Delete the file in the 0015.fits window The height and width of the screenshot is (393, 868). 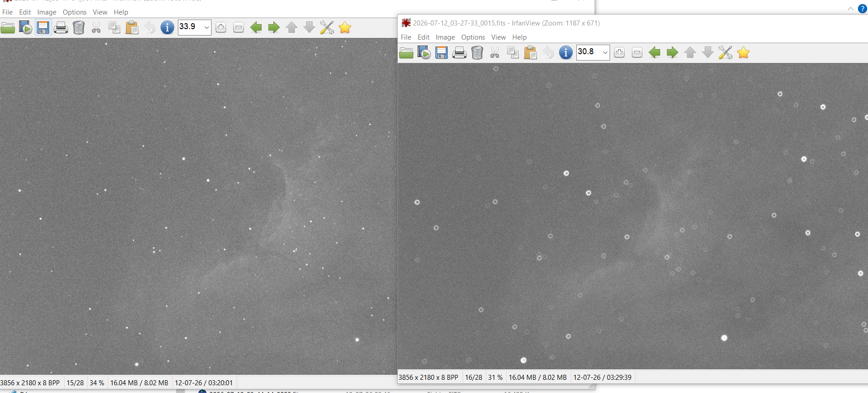(477, 53)
